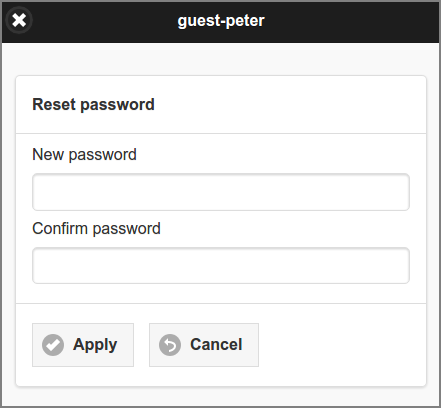Click the undo arrow icon on Cancel
The width and height of the screenshot is (441, 408).
pyautogui.click(x=170, y=345)
